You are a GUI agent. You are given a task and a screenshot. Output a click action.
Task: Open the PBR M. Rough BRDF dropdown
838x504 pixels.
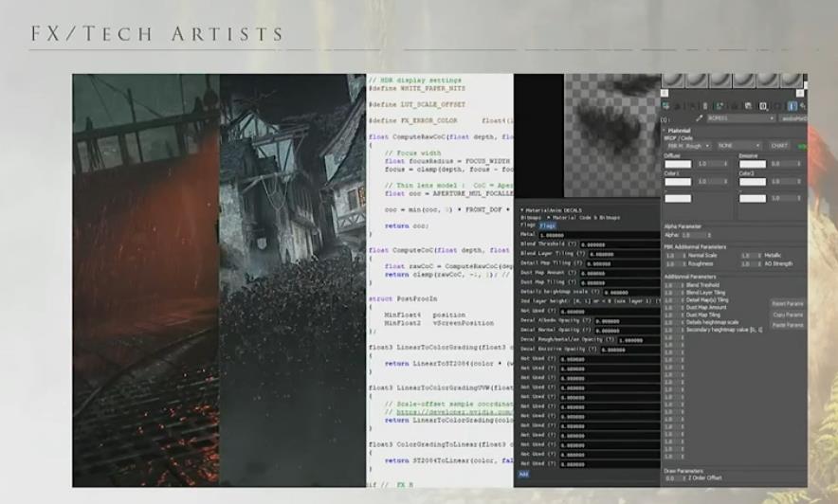pyautogui.click(x=688, y=146)
